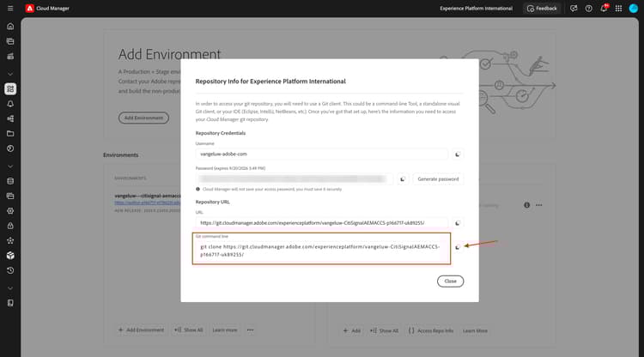Switch organization Experience Platform International

click(x=476, y=9)
